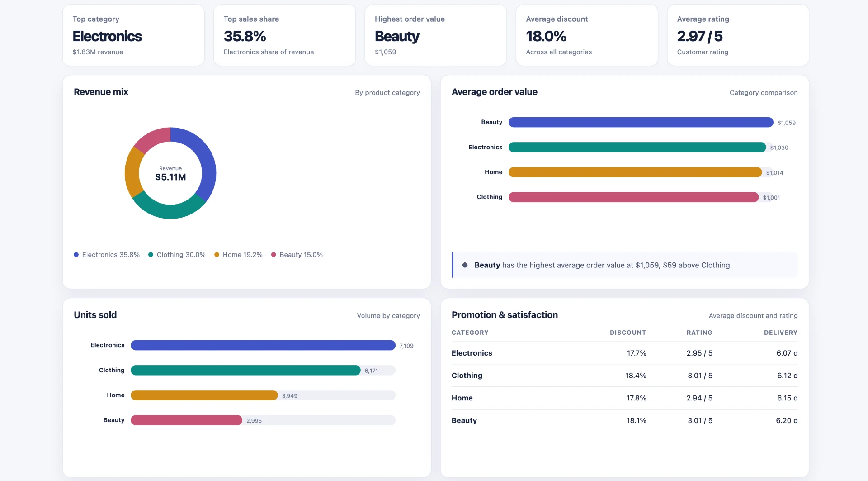Click the $1,001 Clothing value label
This screenshot has width=868, height=481.
point(772,197)
